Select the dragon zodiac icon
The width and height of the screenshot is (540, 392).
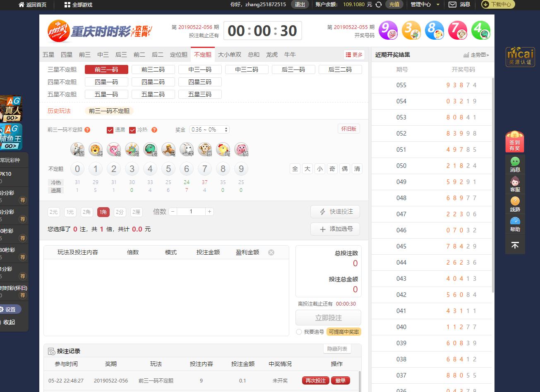[132, 149]
